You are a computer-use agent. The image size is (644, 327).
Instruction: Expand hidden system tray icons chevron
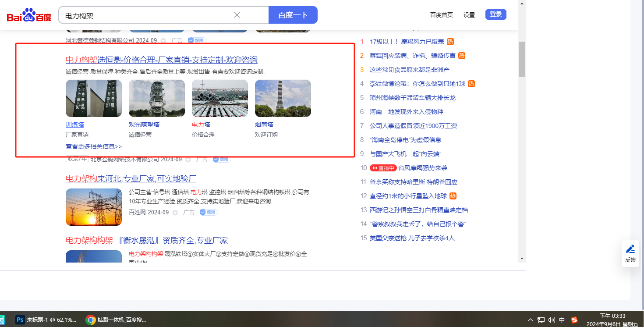point(531,320)
